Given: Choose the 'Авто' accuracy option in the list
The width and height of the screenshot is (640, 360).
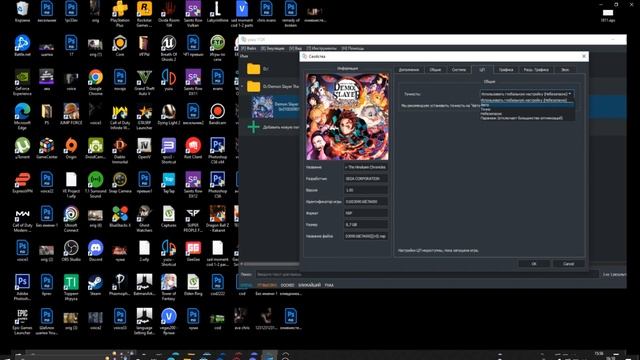Looking at the screenshot, I should coord(527,105).
